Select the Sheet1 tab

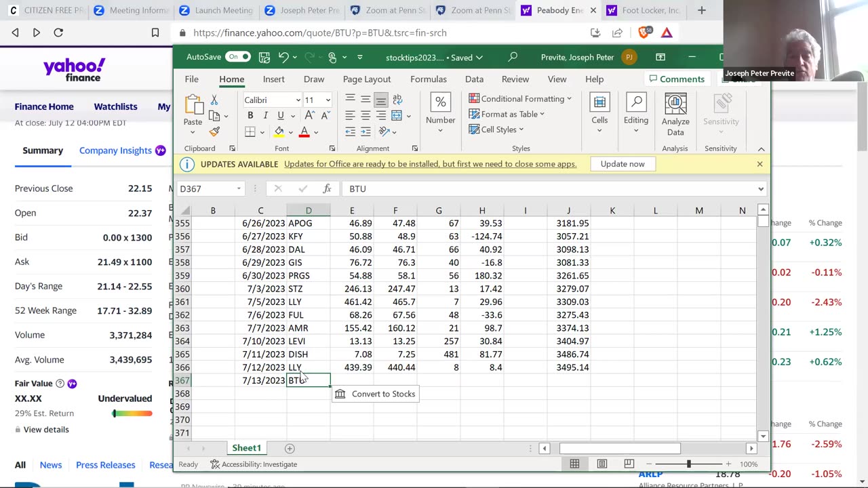246,448
